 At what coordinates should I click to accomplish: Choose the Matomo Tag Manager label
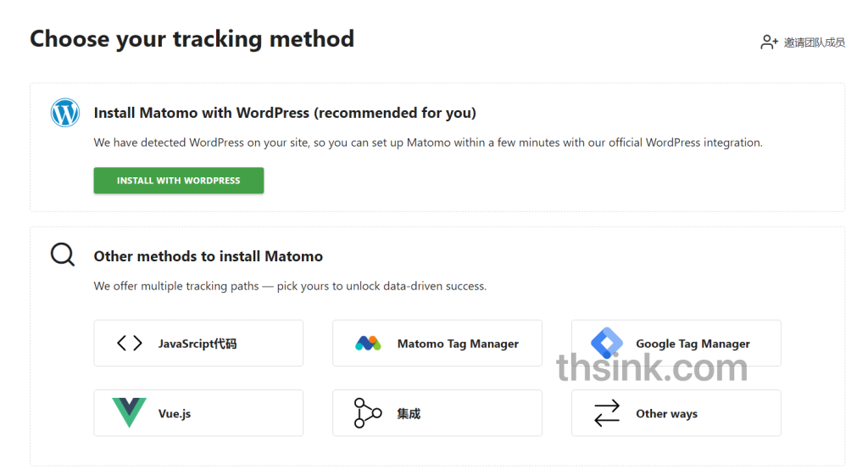(x=458, y=344)
